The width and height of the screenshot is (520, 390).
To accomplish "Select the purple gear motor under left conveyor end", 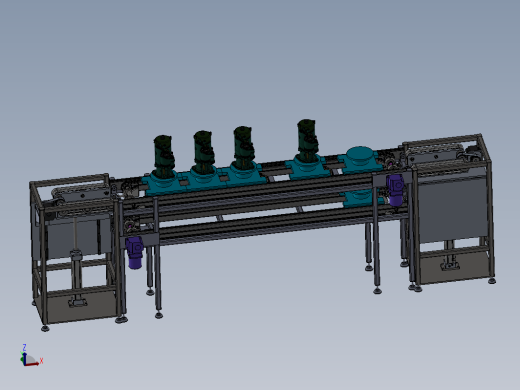I will 134,252.
